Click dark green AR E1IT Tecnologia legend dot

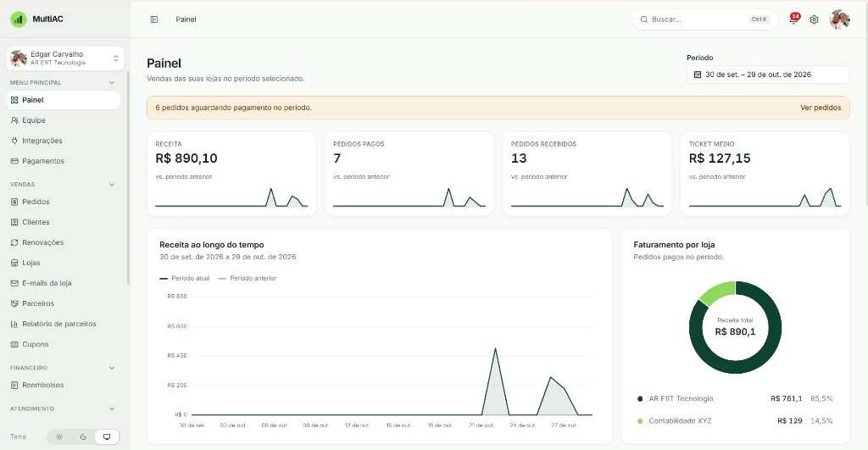(640, 398)
